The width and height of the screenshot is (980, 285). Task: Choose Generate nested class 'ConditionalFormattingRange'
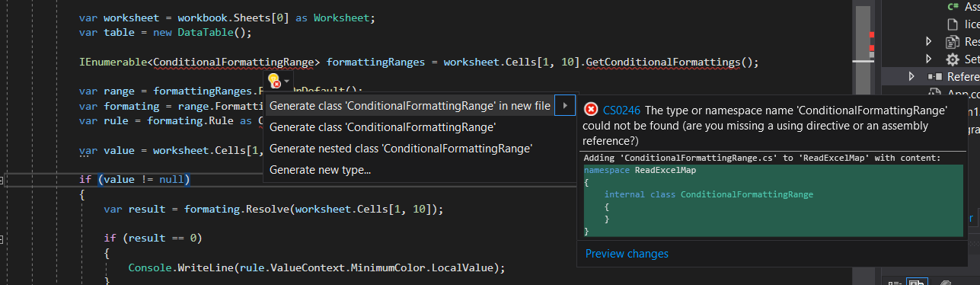[x=401, y=148]
